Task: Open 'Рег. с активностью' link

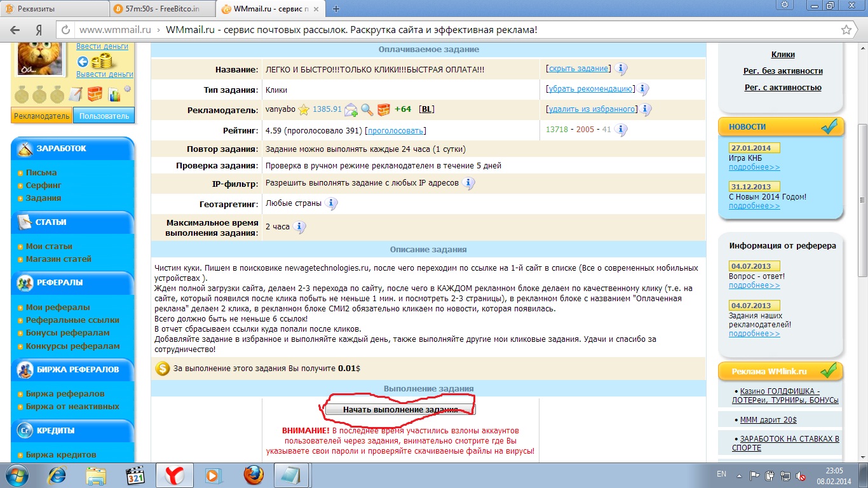Action: point(783,88)
